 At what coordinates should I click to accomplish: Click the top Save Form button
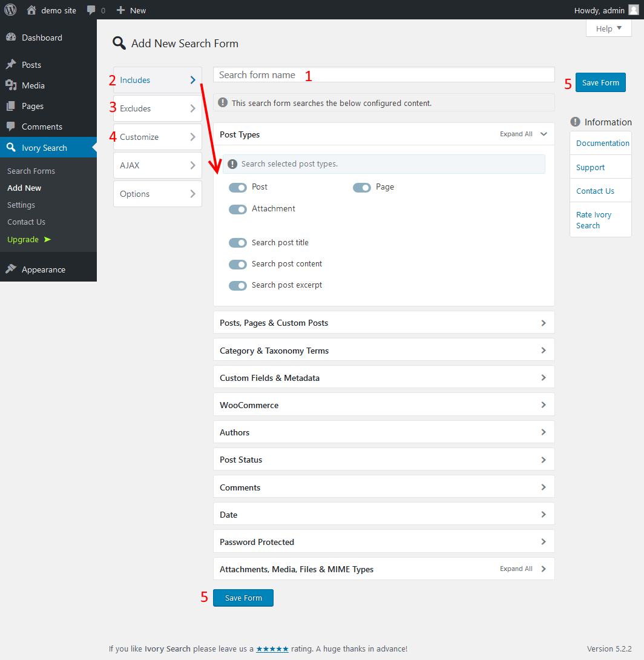600,82
